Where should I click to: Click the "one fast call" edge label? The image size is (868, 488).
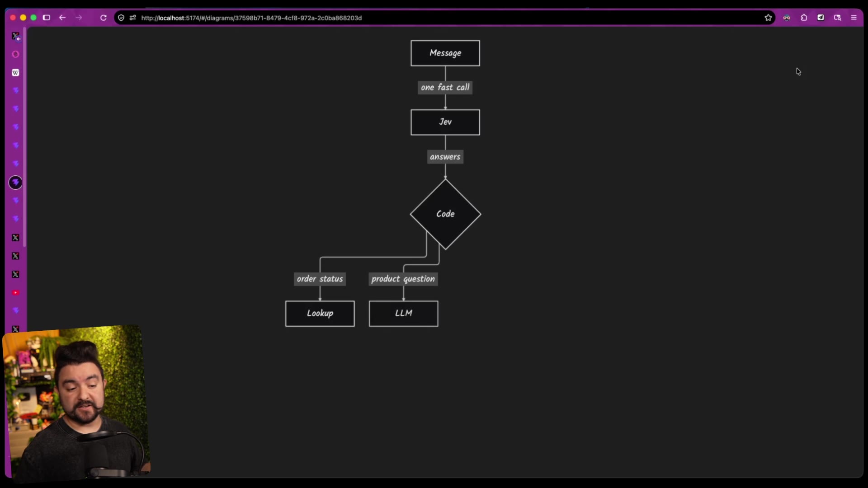coord(445,88)
